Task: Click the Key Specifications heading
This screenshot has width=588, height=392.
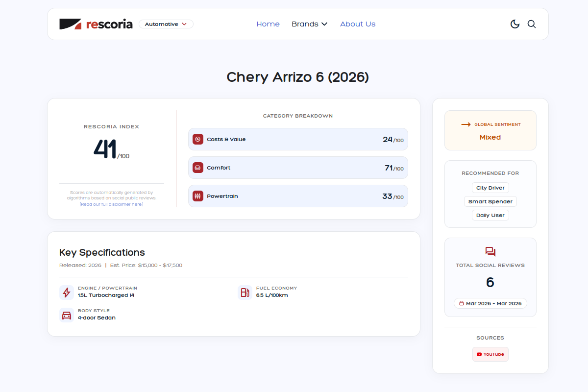Action: coord(102,253)
